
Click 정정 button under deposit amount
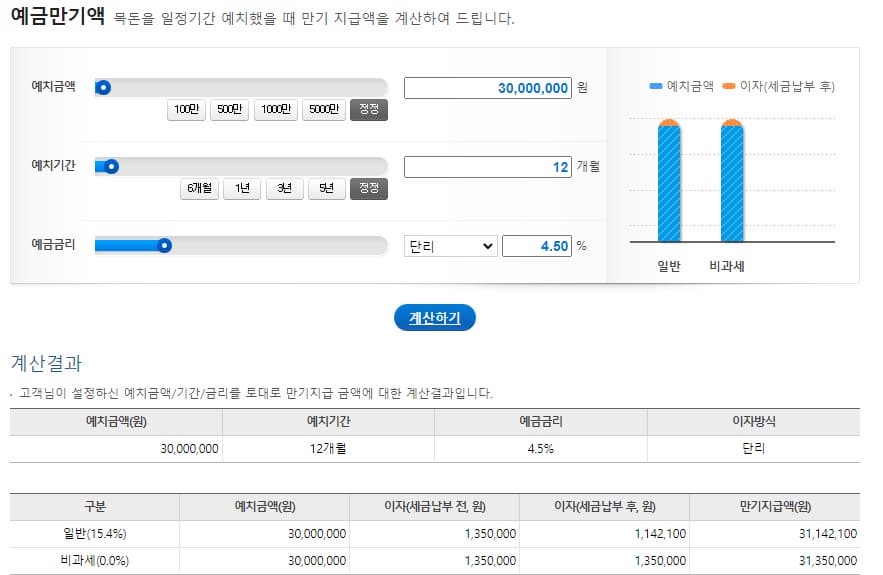(369, 109)
